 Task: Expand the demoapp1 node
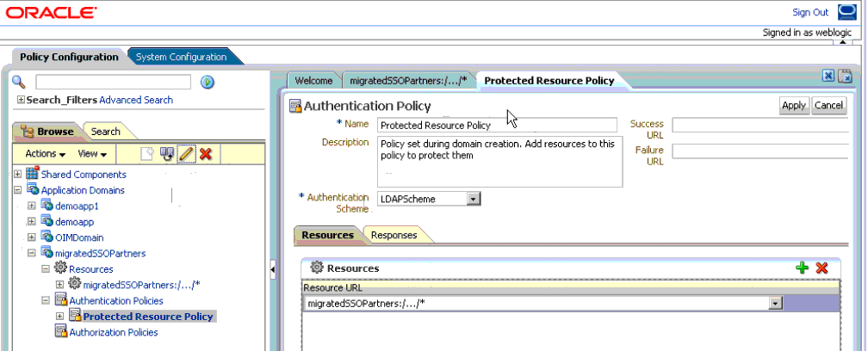point(32,206)
